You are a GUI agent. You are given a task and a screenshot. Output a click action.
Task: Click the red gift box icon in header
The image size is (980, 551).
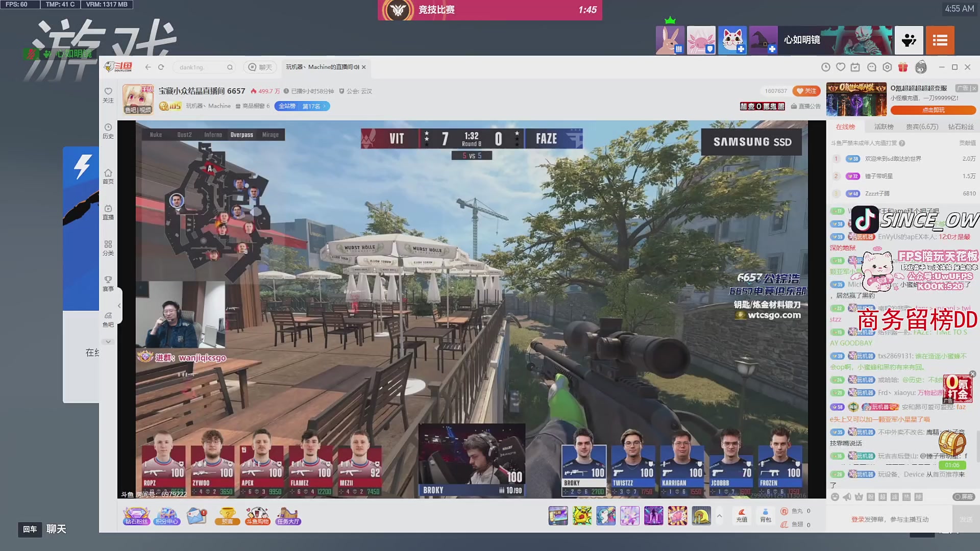click(x=903, y=67)
